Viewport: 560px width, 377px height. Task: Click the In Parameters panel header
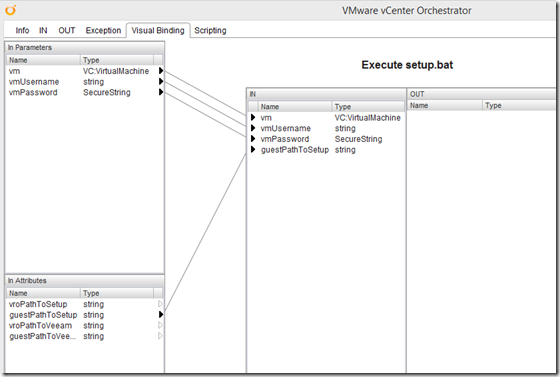85,47
